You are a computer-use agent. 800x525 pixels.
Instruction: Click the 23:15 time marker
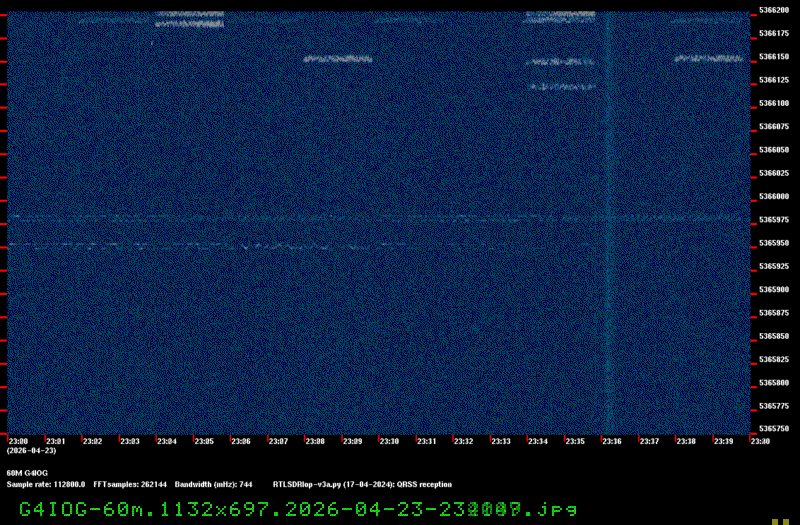575,441
